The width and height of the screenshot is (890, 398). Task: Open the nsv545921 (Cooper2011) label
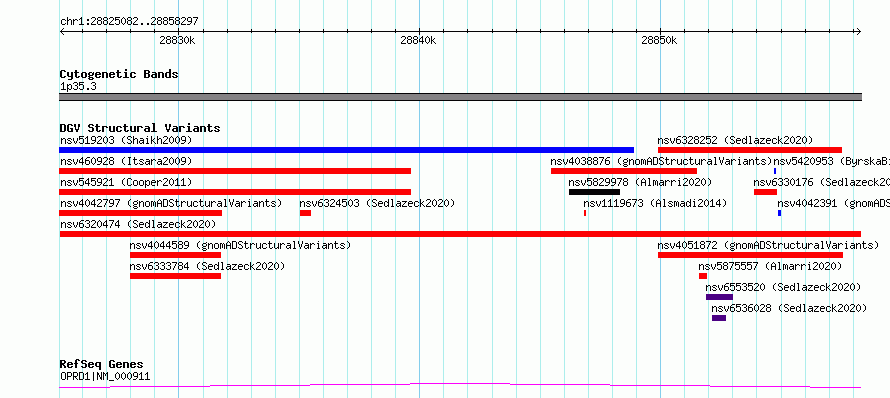[x=126, y=182]
